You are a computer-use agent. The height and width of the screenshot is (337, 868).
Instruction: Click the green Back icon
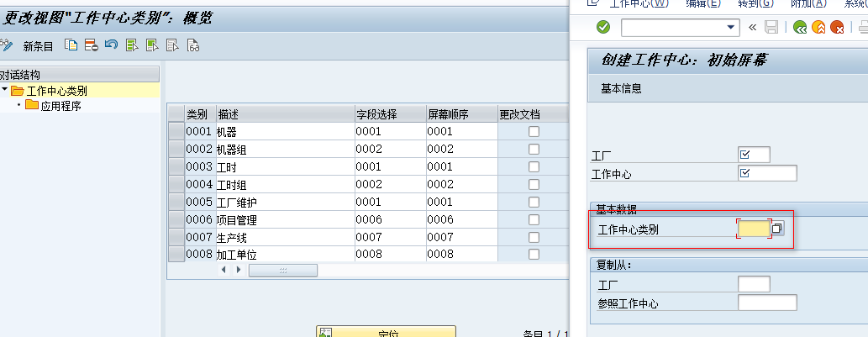click(x=799, y=27)
